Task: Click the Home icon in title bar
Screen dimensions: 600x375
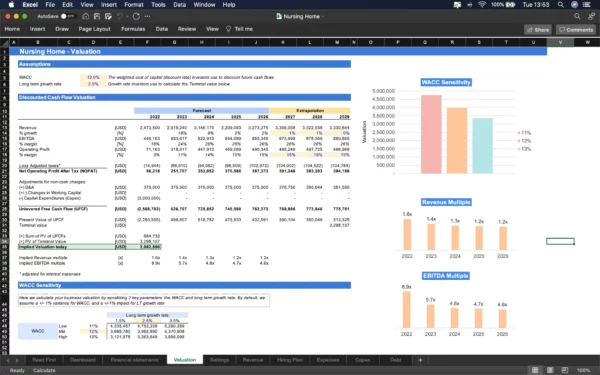Action: click(x=86, y=16)
